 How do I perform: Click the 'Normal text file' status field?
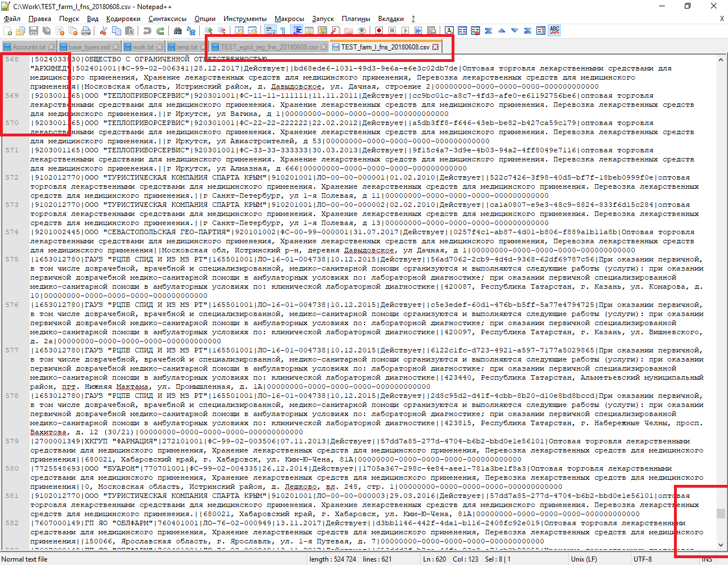[24, 559]
